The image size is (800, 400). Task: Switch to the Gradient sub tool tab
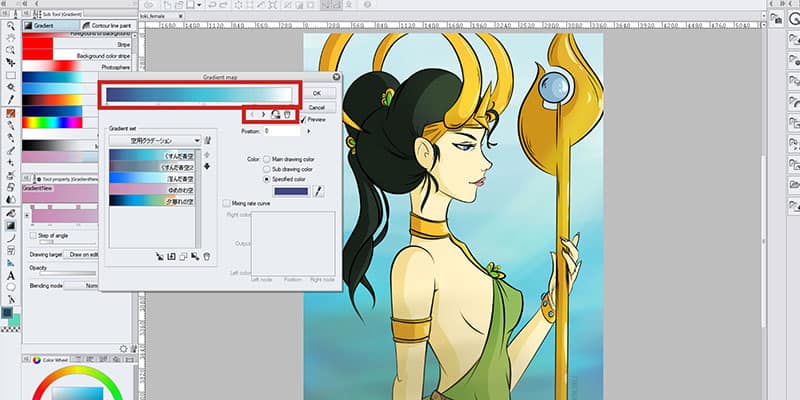click(51, 25)
